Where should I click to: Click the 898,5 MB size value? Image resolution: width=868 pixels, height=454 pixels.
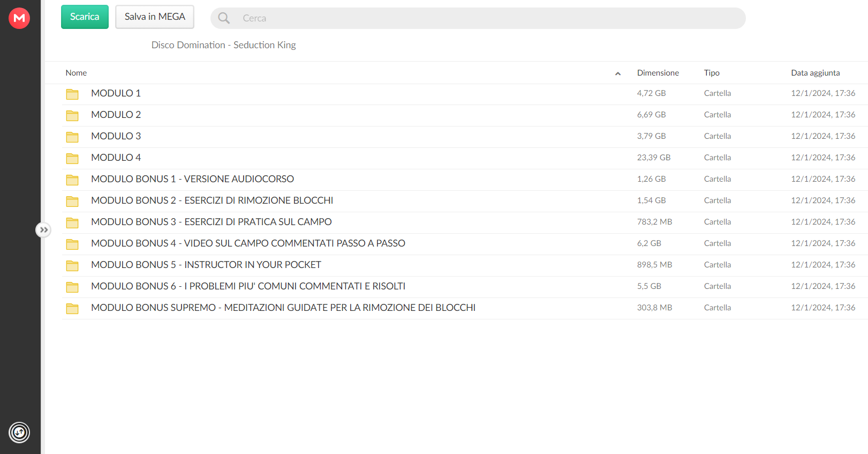pyautogui.click(x=654, y=265)
